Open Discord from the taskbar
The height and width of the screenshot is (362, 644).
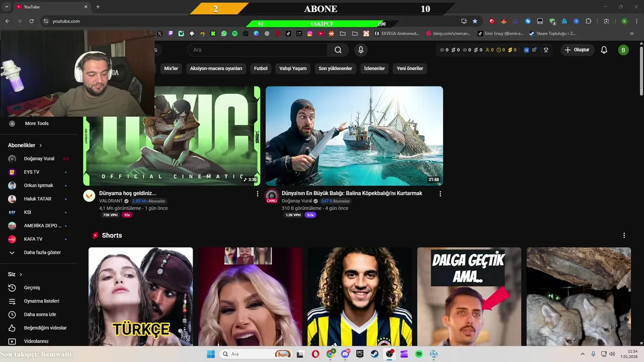[x=345, y=354]
